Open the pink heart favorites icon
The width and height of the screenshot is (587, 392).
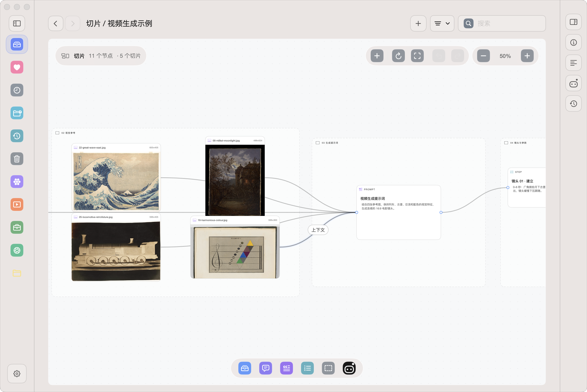(17, 67)
